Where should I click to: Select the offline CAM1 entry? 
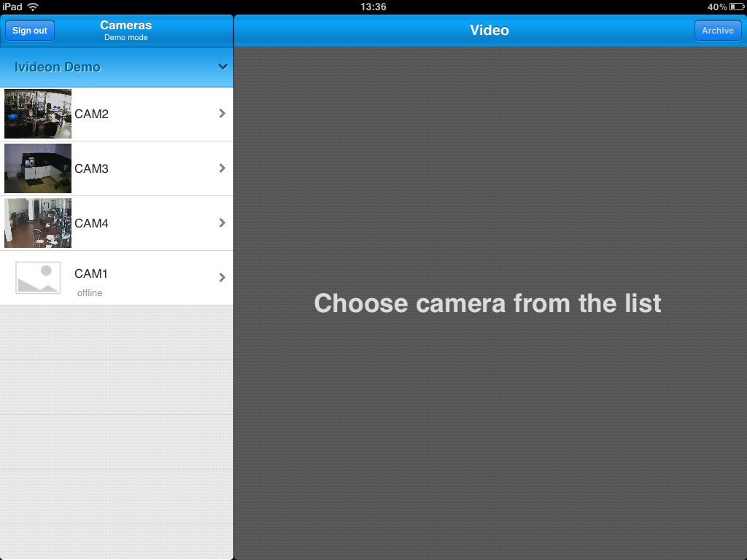click(x=117, y=278)
